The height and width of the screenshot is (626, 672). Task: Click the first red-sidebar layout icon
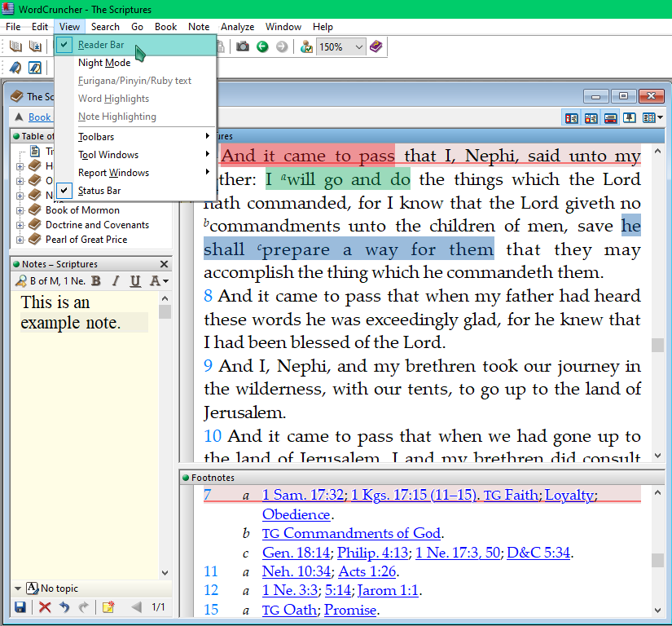coord(571,118)
